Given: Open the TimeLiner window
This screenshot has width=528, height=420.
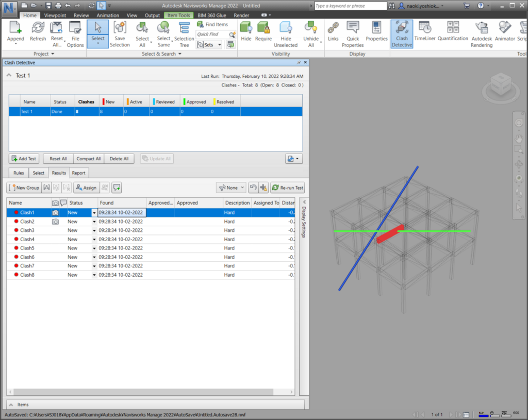Looking at the screenshot, I should pos(425,31).
